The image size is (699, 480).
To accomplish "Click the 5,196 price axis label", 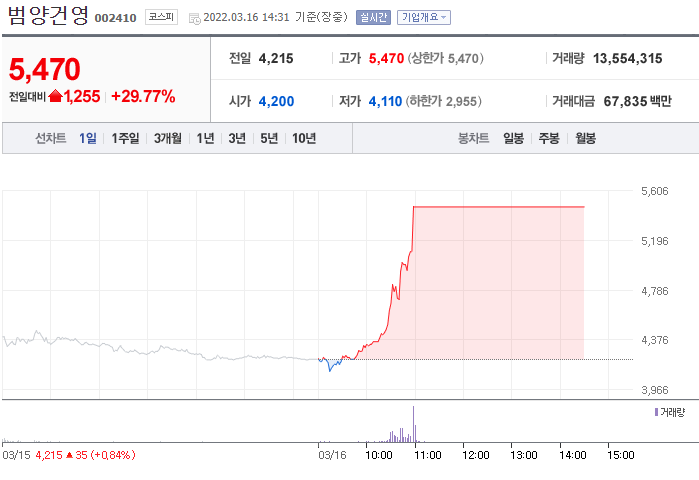I will [x=654, y=241].
